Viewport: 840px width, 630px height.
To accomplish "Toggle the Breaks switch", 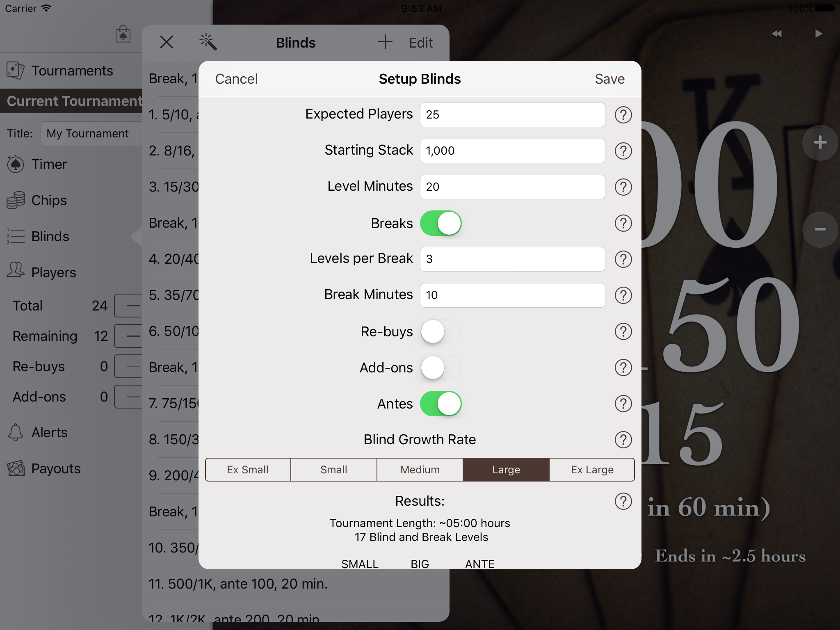I will 441,223.
